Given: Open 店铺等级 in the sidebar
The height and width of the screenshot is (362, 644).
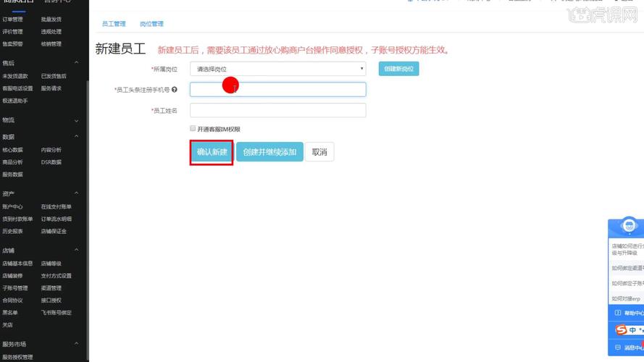Looking at the screenshot, I should coord(51,264).
